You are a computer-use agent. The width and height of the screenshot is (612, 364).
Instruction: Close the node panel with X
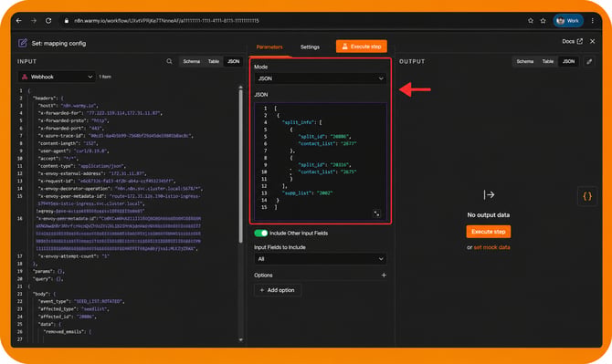(x=593, y=41)
